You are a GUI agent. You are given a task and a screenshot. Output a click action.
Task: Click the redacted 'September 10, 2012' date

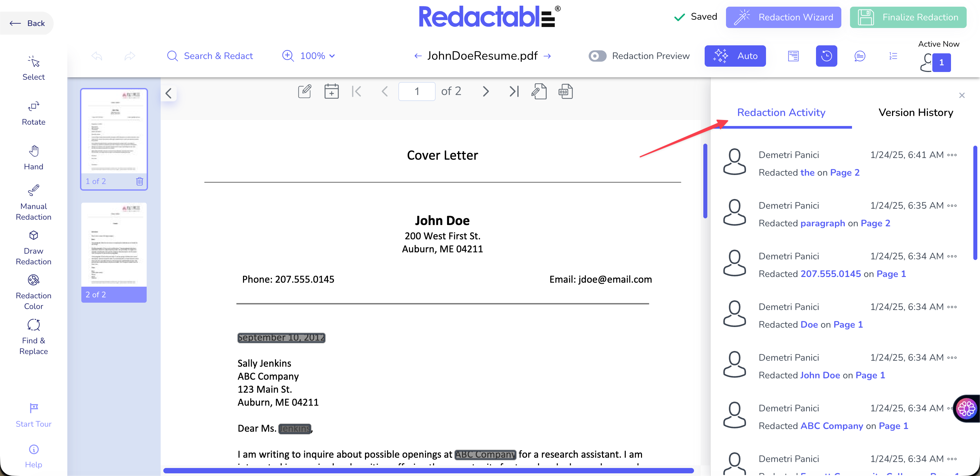(x=281, y=337)
